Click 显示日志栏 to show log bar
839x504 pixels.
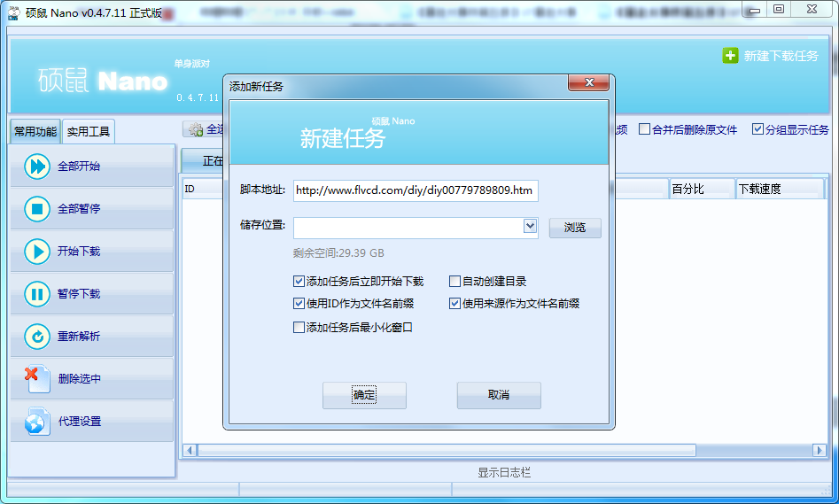point(504,472)
